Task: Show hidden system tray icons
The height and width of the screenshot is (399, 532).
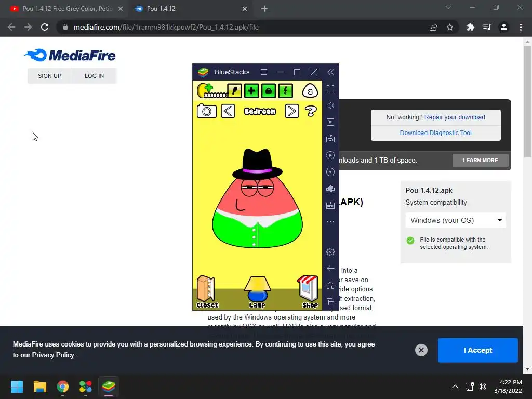Action: pyautogui.click(x=455, y=387)
